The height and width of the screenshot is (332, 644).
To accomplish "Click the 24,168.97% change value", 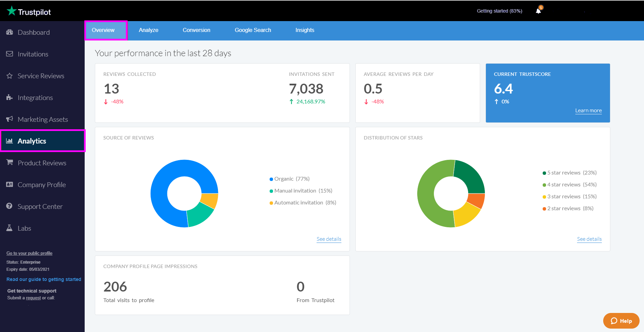I will (311, 102).
